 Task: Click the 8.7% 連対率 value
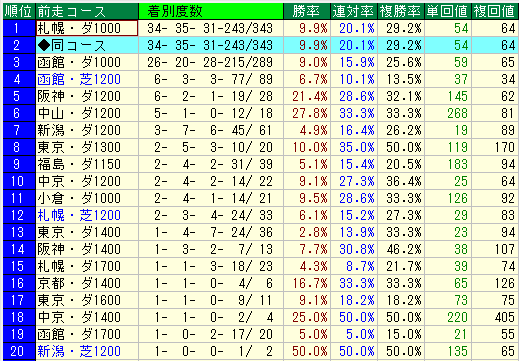(x=361, y=266)
